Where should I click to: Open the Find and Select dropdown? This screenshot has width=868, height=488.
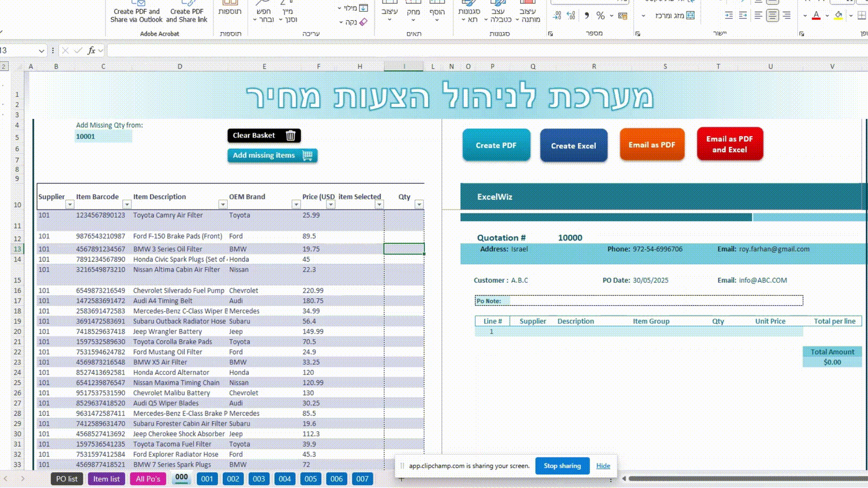click(x=264, y=12)
